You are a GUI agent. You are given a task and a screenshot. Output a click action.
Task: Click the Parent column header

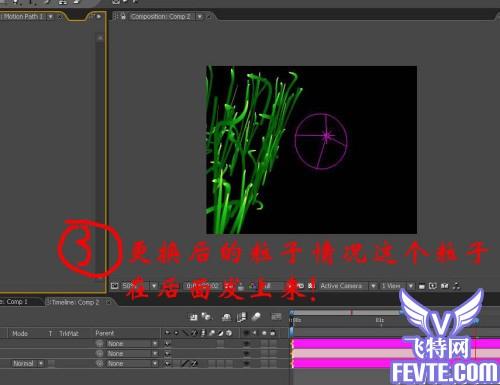click(104, 333)
